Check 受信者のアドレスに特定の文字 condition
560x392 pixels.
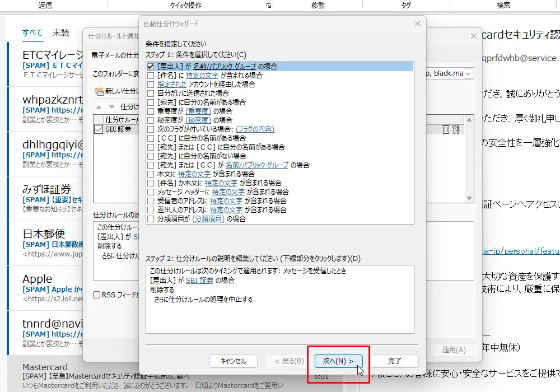151,200
